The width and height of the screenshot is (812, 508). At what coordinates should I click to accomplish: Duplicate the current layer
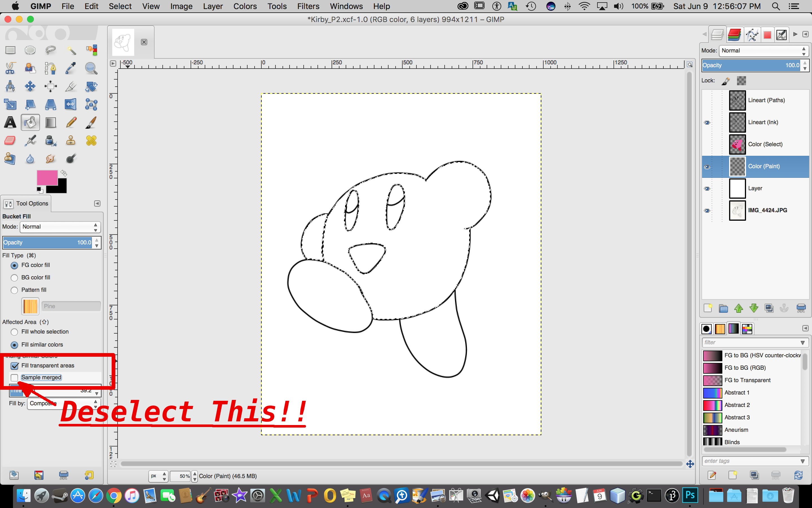769,308
